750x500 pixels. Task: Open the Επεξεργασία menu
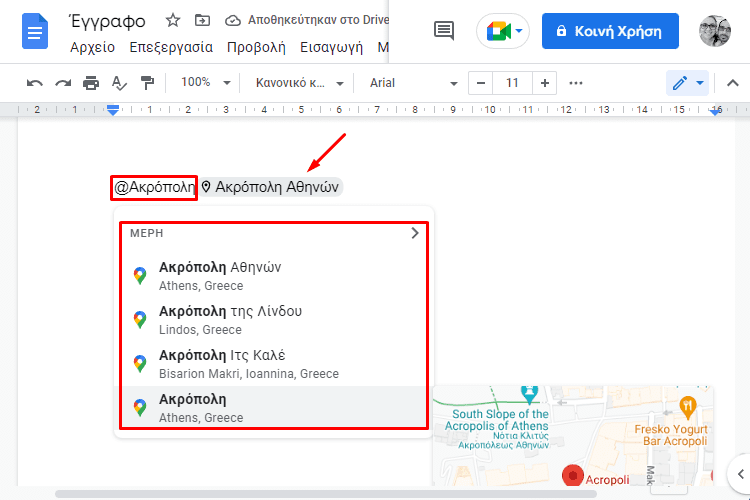tap(171, 47)
